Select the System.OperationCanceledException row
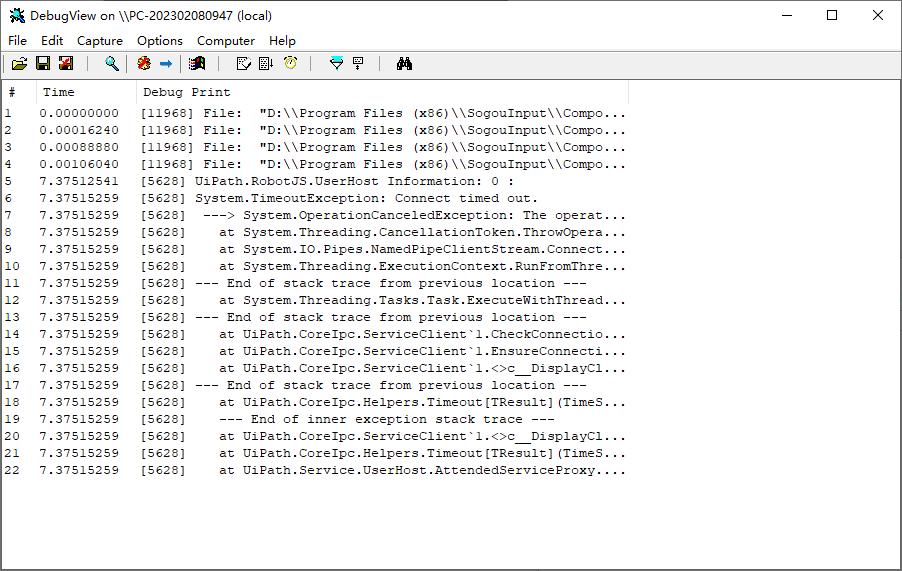The image size is (902, 571). coord(315,215)
